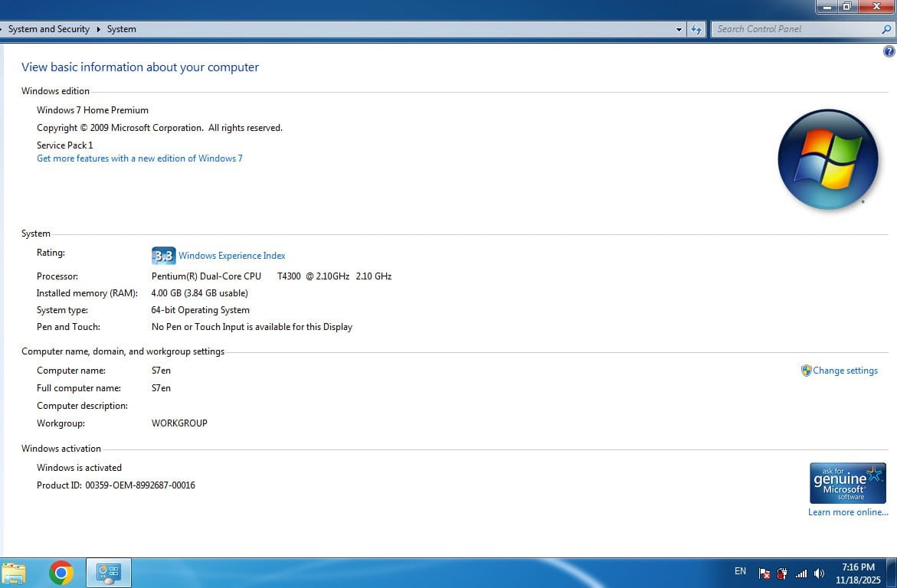This screenshot has width=897, height=588.
Task: Click the Control Panel taskbar button
Action: (x=109, y=573)
